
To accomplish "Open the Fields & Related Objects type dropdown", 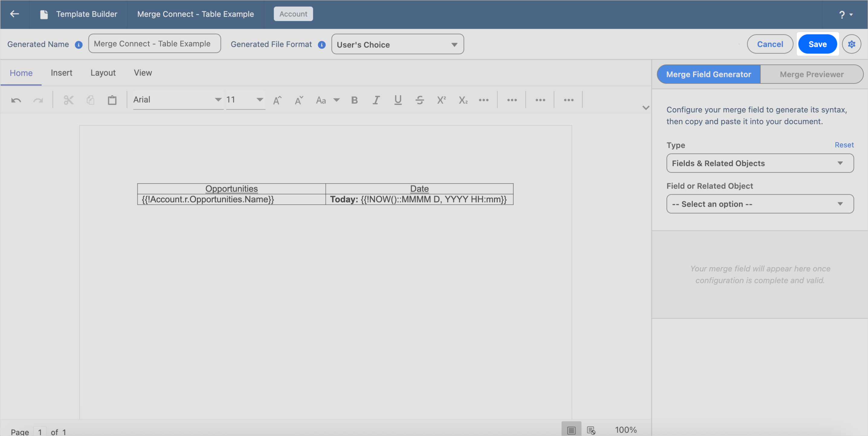I will pos(760,163).
